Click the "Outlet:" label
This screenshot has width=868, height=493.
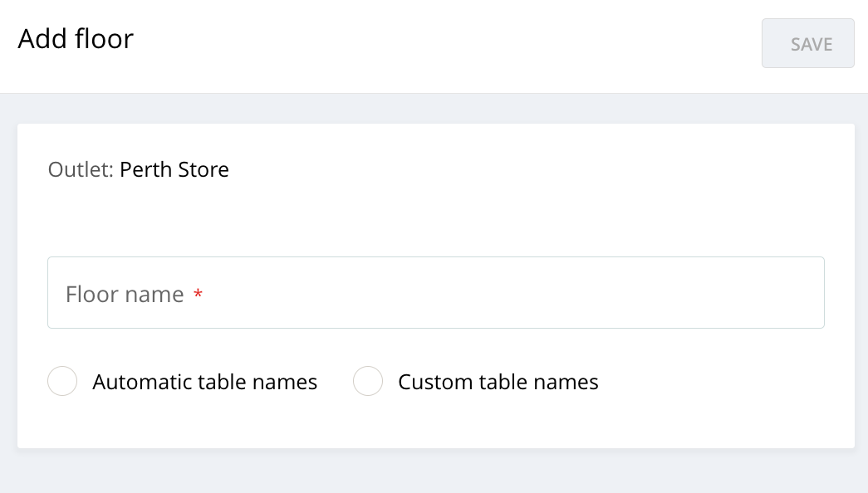(81, 169)
